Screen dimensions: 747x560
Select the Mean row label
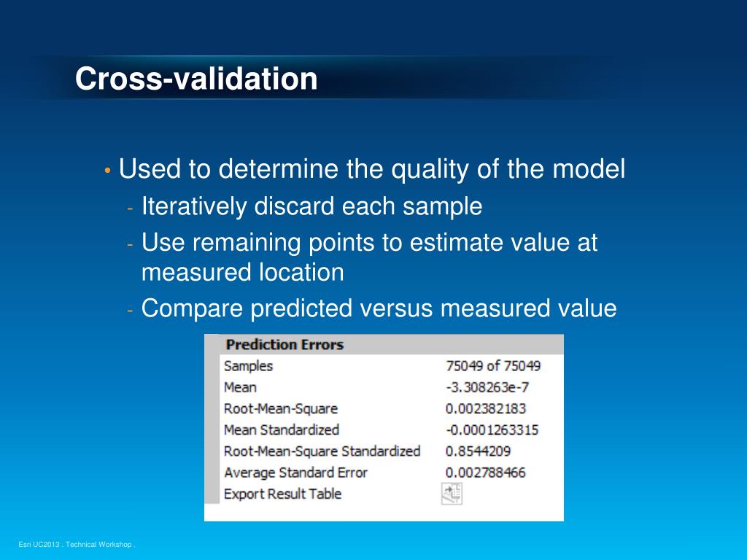tap(240, 387)
